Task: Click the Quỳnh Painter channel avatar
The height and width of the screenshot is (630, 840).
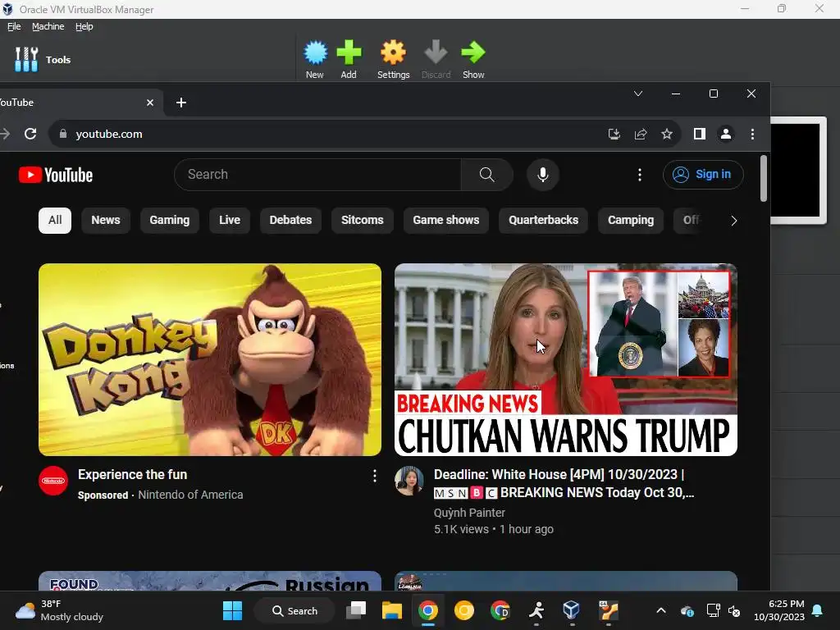Action: 409,481
